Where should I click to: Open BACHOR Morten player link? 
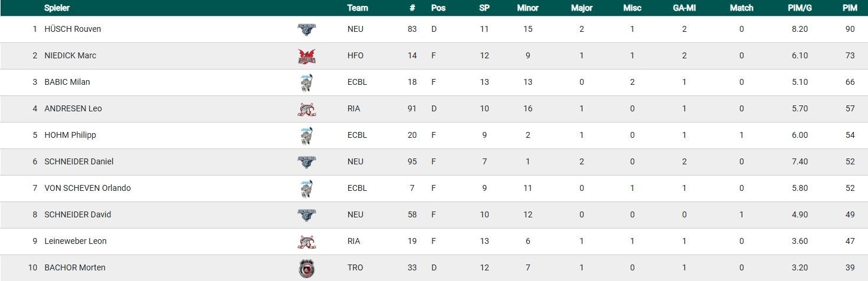pyautogui.click(x=74, y=267)
